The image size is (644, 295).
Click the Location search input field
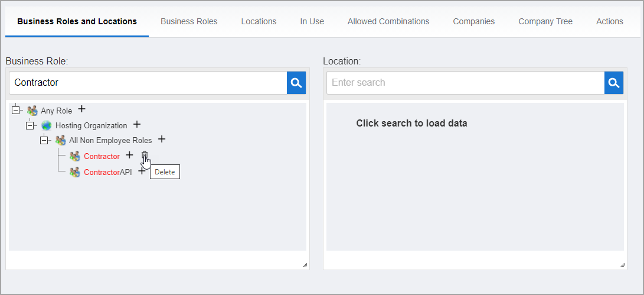tap(465, 83)
